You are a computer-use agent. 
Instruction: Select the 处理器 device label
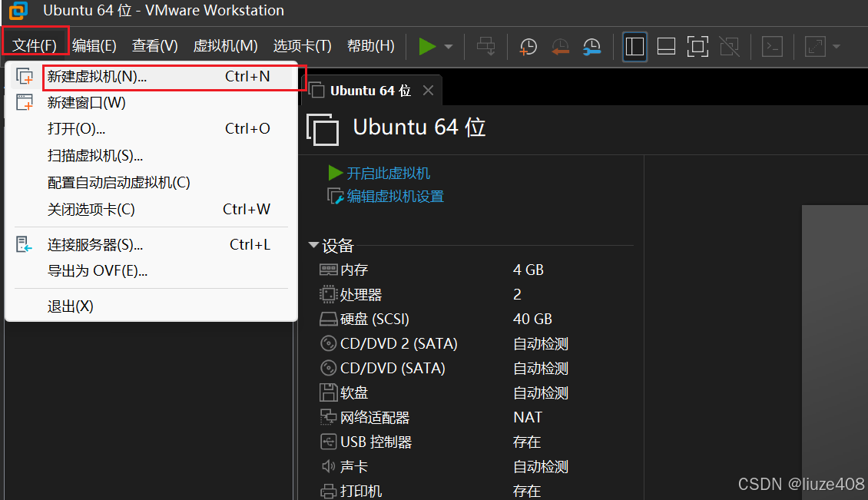coord(361,295)
